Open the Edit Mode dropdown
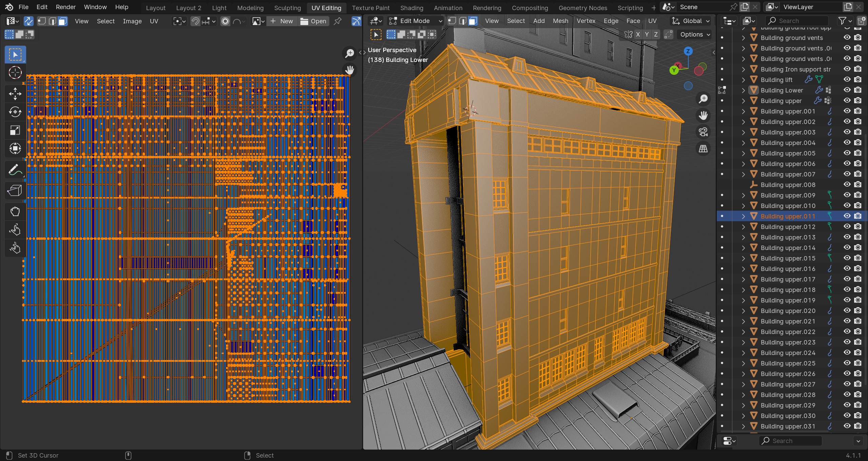Screen dimensions: 868x461 coord(415,21)
